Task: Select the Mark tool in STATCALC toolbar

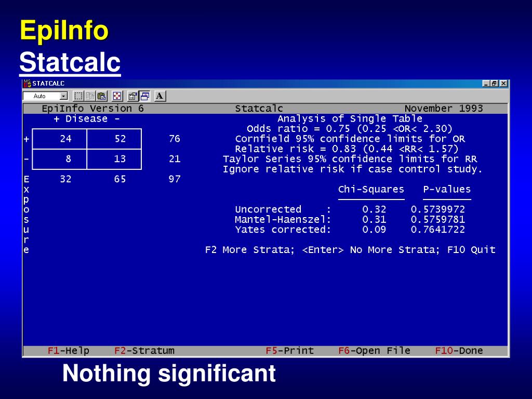Action: pos(78,96)
